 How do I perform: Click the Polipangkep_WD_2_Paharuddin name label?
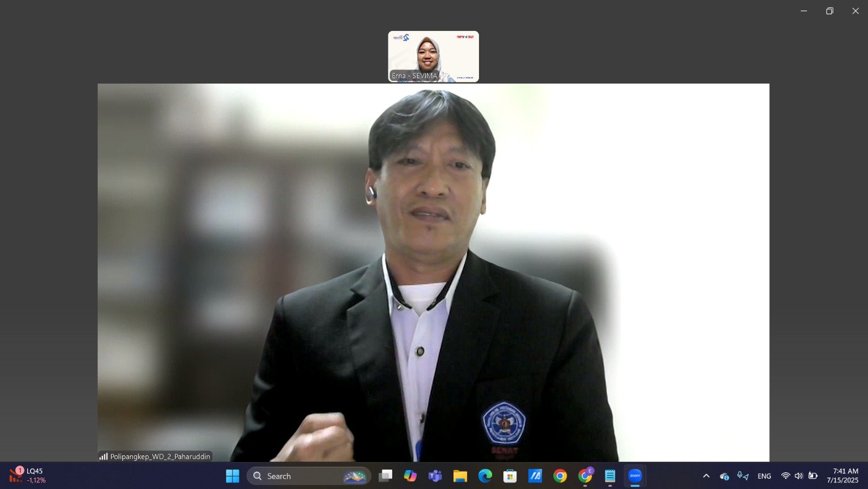tap(159, 456)
